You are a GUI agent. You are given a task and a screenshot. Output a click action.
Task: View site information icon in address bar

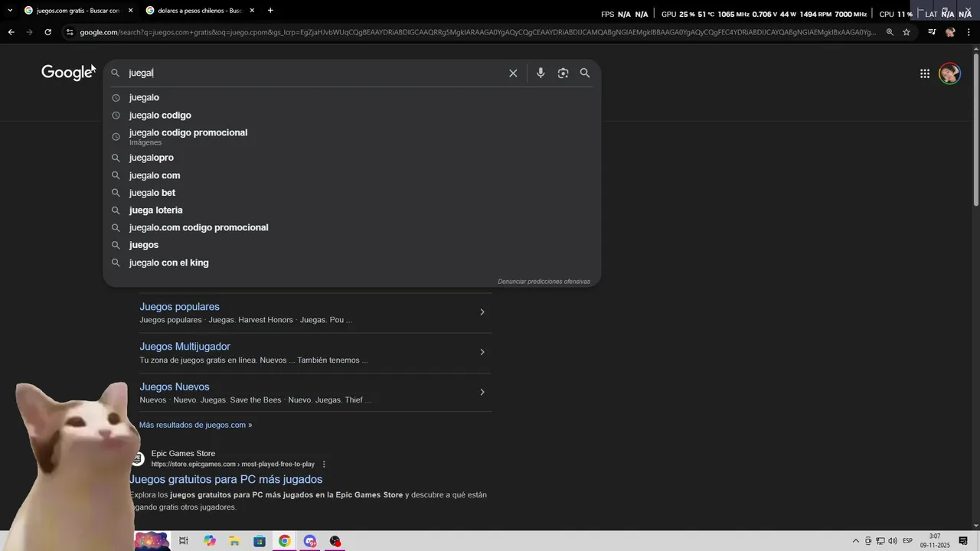70,32
